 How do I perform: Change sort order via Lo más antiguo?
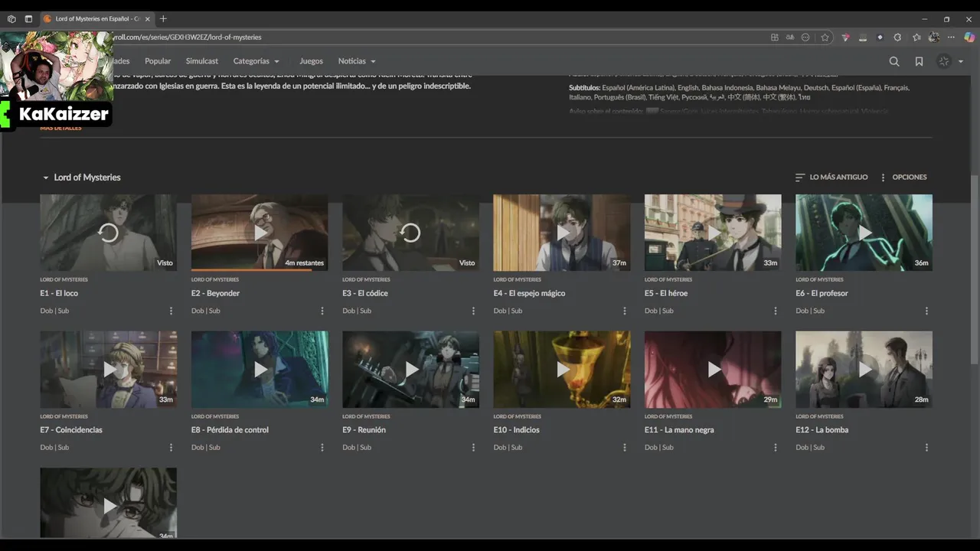tap(831, 178)
